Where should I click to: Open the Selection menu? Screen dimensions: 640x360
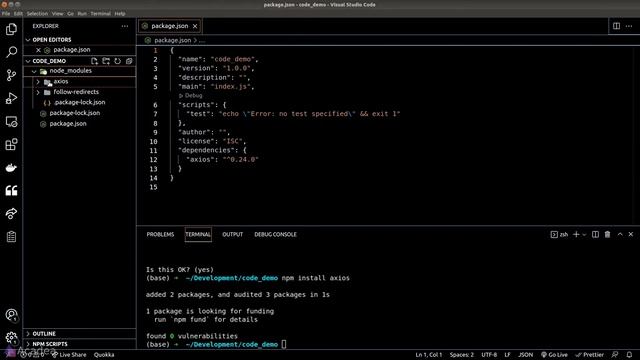coord(37,13)
